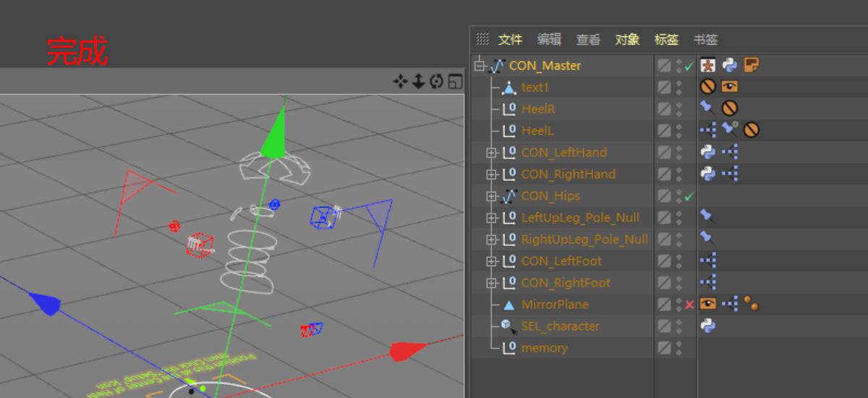Collapse the CON_Master tree node
Image resolution: width=868 pixels, height=398 pixels.
click(478, 66)
